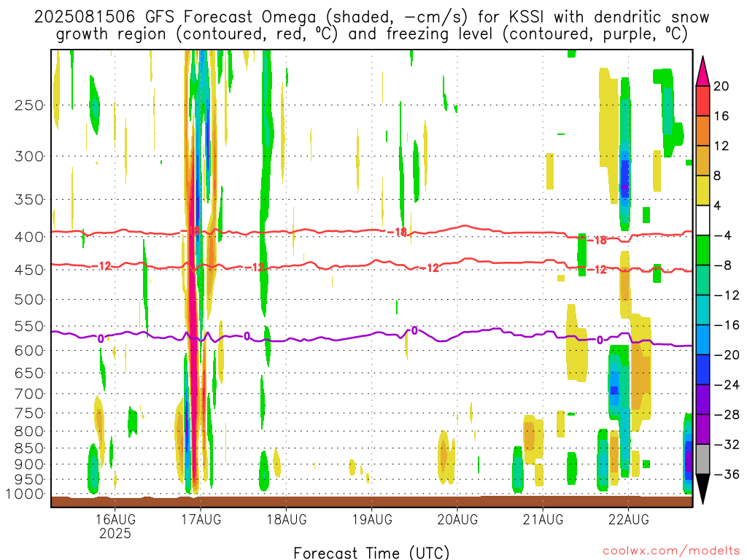Screen dimensions: 747x560
Task: Click the colorbar value label 20
Action: (721, 86)
